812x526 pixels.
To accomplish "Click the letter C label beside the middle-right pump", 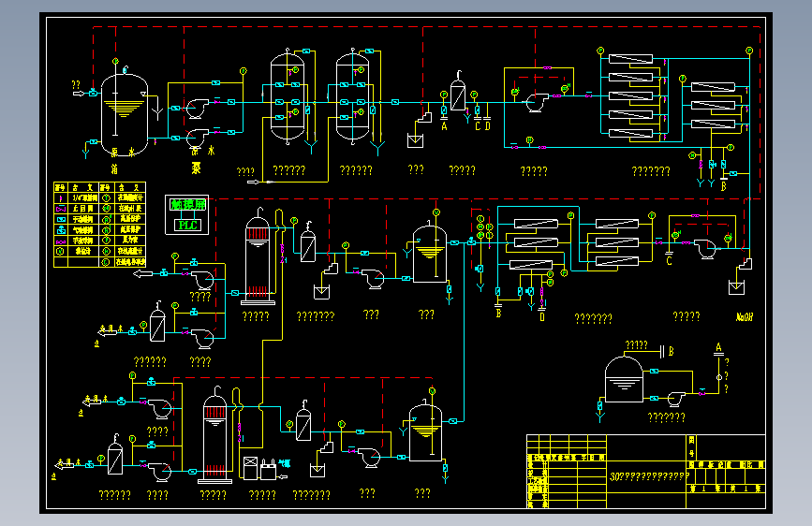I will (669, 261).
